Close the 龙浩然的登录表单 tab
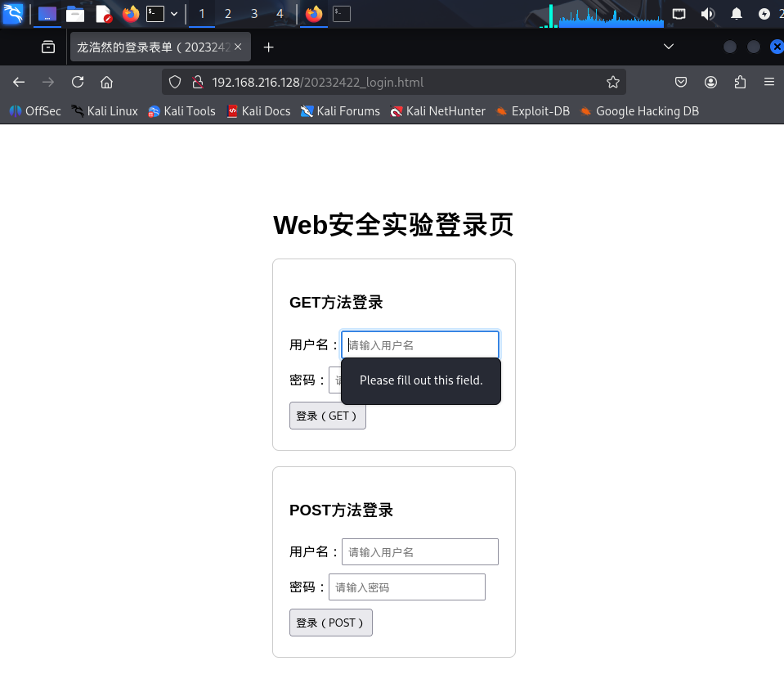The width and height of the screenshot is (784, 697). [x=238, y=47]
